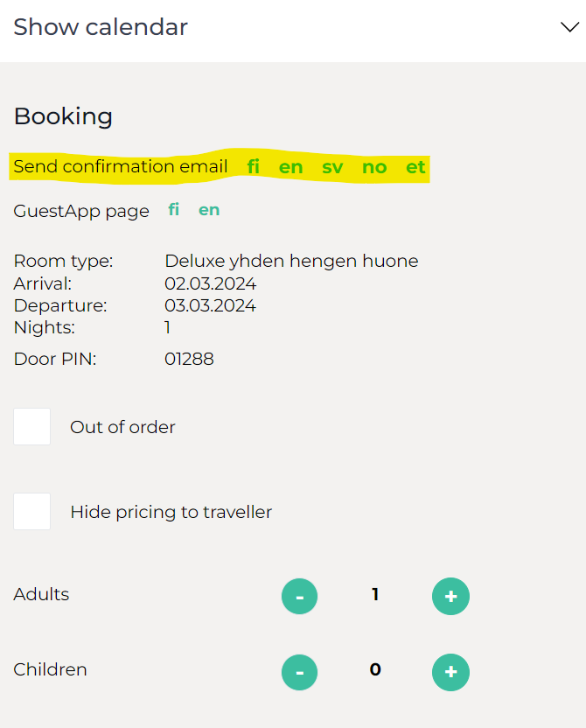Image resolution: width=586 pixels, height=728 pixels.
Task: Enable Hide pricing to traveller checkbox
Action: 32,512
